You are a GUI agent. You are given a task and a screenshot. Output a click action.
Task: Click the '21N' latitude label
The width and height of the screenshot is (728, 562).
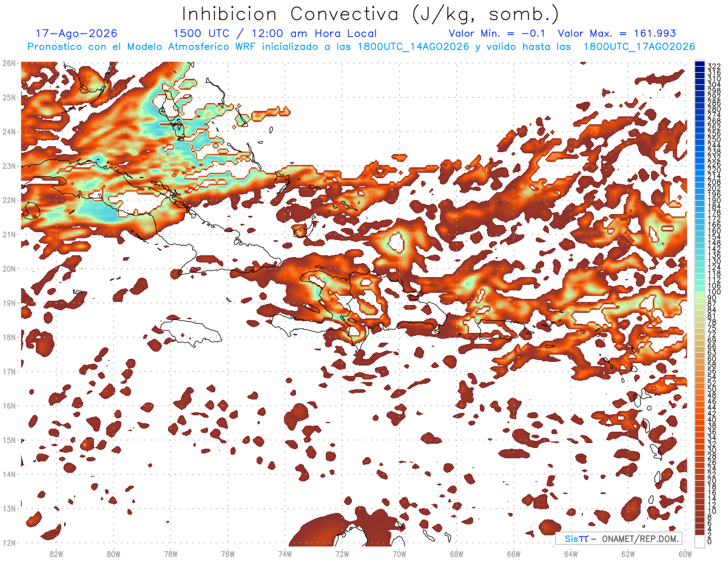pos(8,234)
